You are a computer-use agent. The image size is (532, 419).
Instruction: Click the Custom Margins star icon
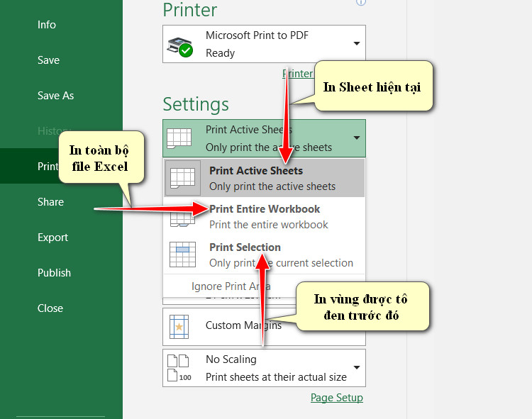[179, 327]
